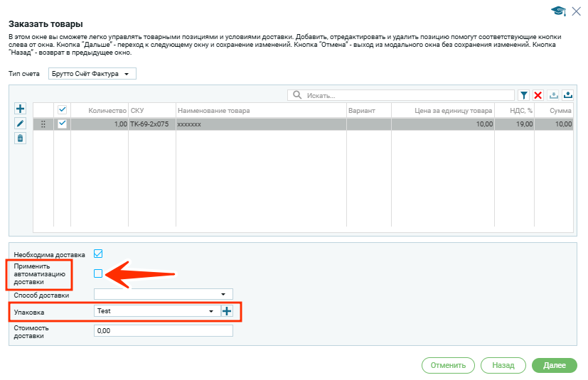Grab the drag handle of the product row
The width and height of the screenshot is (588, 380).
click(43, 124)
